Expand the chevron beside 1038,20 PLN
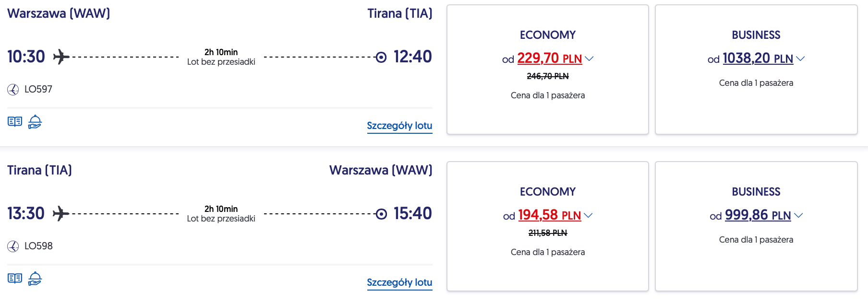Viewport: 868px width, 303px height. tap(800, 58)
